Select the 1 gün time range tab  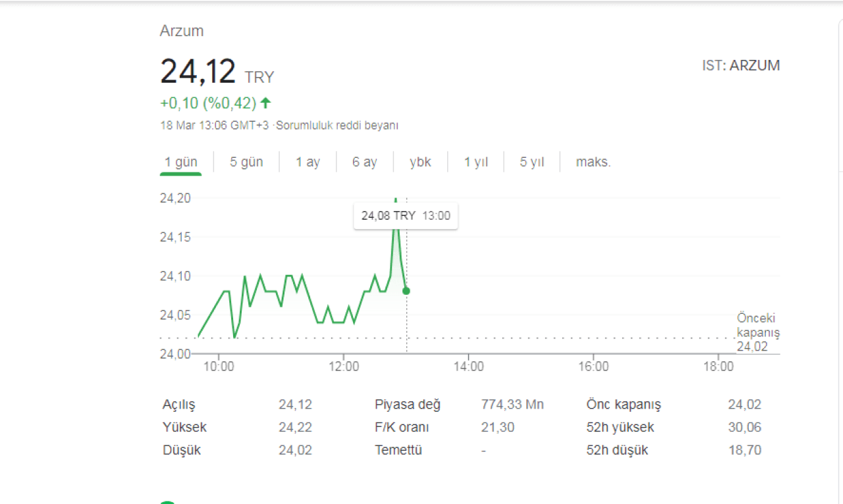pyautogui.click(x=180, y=162)
